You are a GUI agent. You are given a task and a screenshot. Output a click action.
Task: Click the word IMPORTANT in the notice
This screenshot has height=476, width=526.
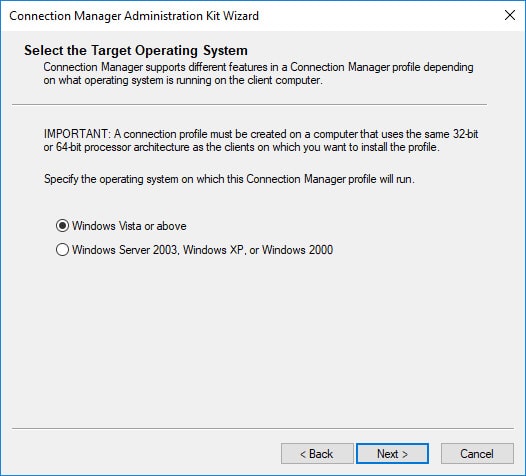click(75, 134)
